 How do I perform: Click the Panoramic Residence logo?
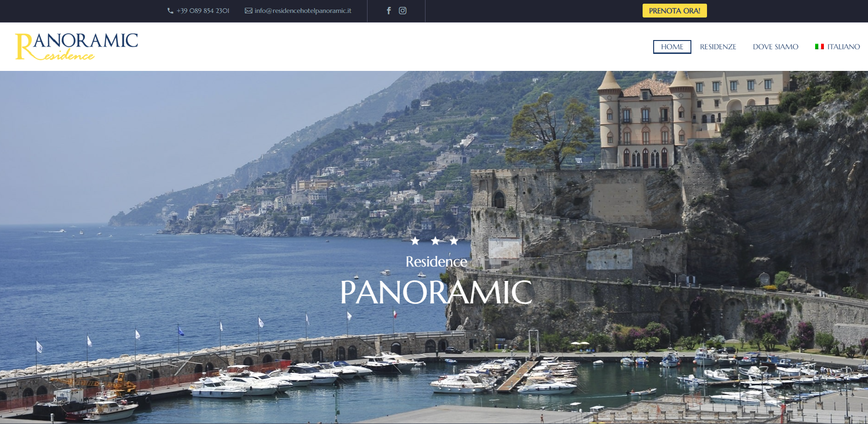click(76, 46)
